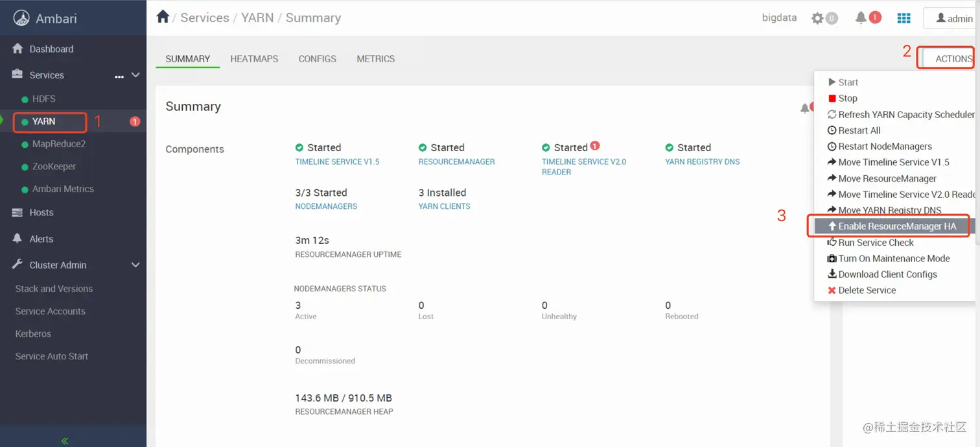Open background operations gear icon
980x447 pixels.
pyautogui.click(x=818, y=18)
